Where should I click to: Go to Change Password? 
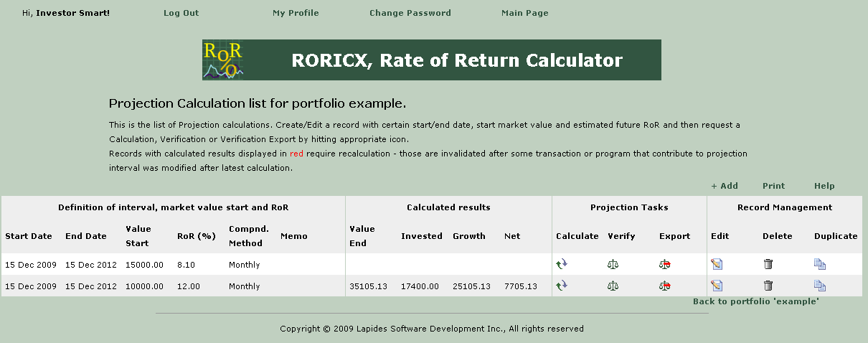coord(410,13)
